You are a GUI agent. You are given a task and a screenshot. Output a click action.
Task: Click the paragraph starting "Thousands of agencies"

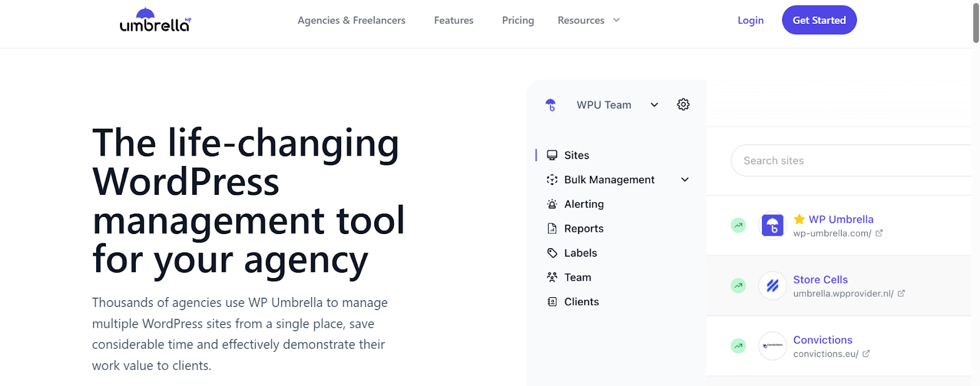pos(240,334)
